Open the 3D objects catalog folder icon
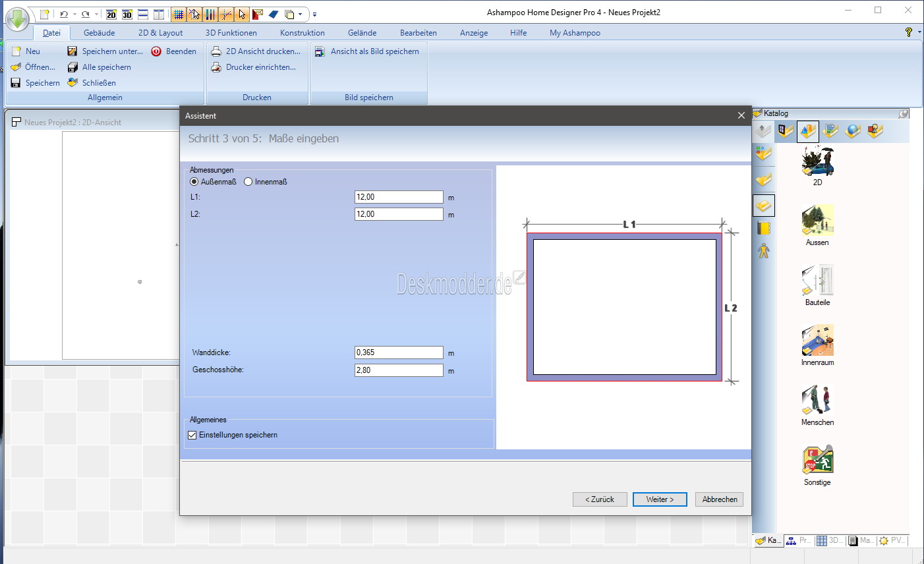The width and height of the screenshot is (924, 564). [807, 131]
